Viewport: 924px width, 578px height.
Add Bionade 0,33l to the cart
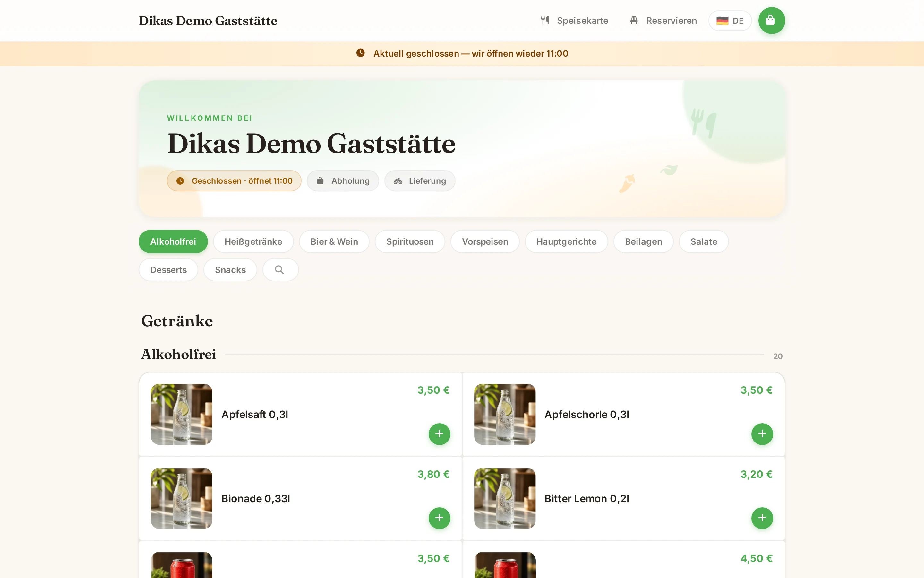(x=439, y=518)
